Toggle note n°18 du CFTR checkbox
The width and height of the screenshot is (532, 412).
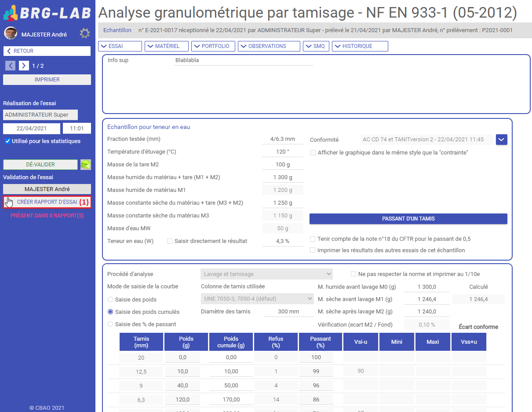[313, 239]
